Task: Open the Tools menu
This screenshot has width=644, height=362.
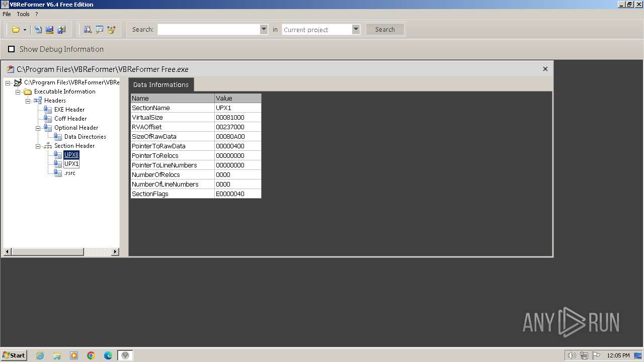Action: (23, 14)
